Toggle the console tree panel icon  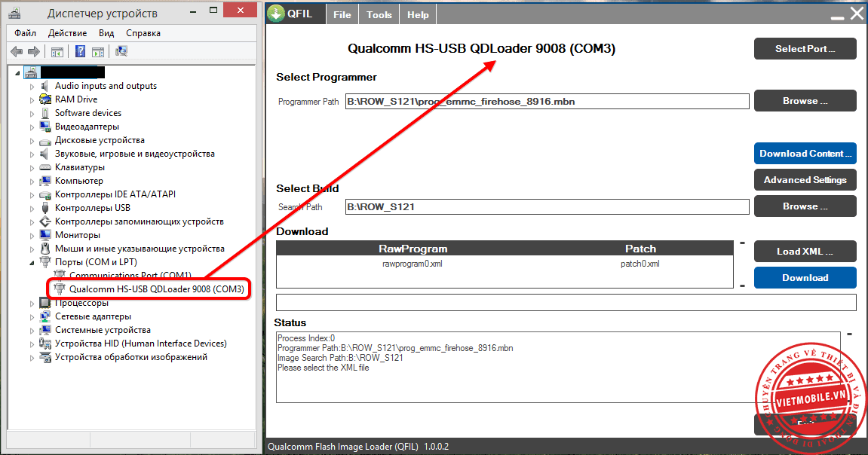pyautogui.click(x=57, y=50)
